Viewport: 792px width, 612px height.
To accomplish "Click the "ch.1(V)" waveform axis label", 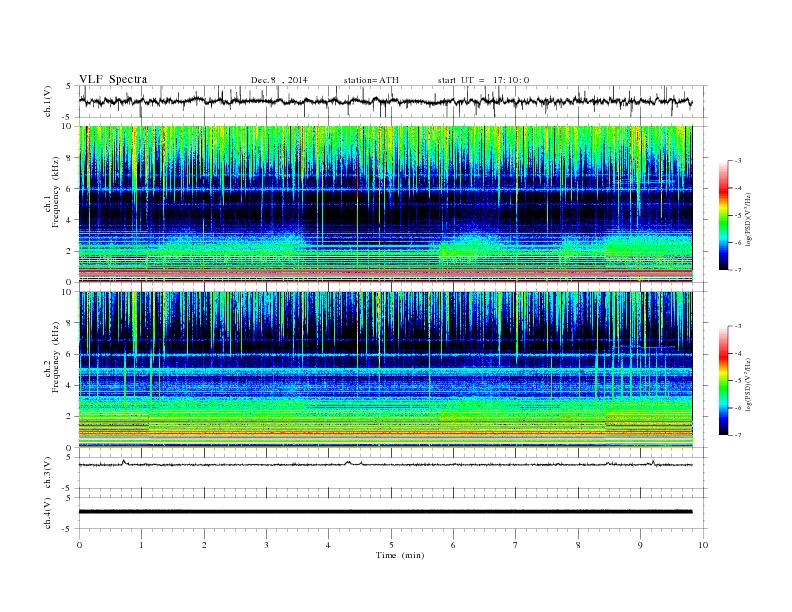I will [x=48, y=101].
